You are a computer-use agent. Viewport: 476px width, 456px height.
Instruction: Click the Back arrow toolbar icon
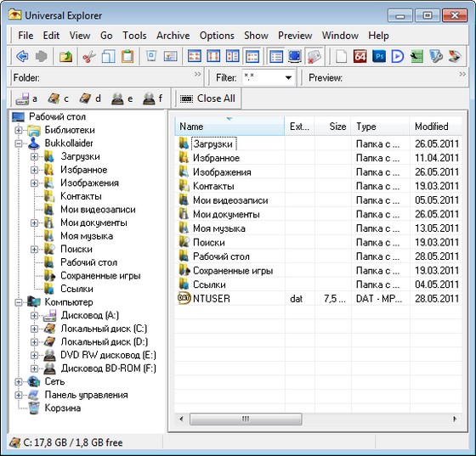22,56
